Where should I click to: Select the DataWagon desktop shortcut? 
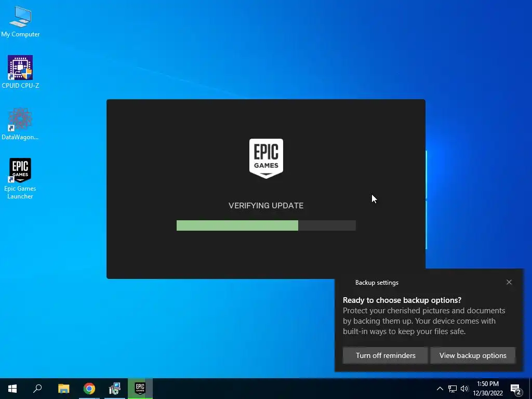[x=20, y=124]
